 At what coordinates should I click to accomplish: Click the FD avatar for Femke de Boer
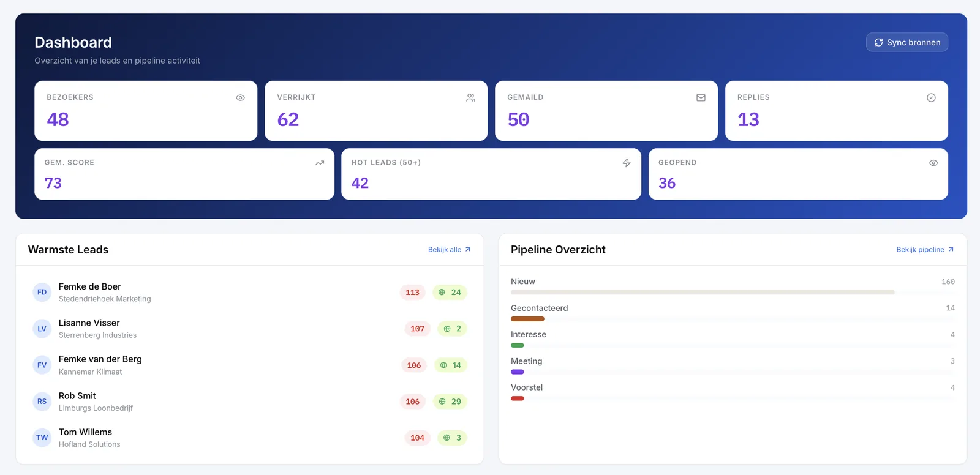(x=42, y=293)
